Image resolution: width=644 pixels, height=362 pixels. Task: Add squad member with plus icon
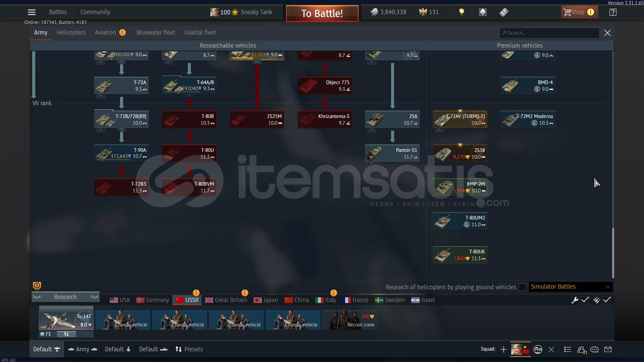(503, 350)
